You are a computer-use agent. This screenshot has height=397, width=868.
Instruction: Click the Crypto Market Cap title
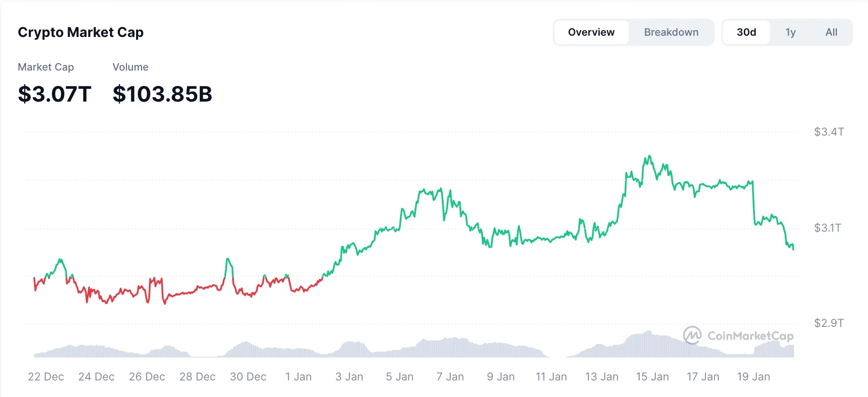81,32
